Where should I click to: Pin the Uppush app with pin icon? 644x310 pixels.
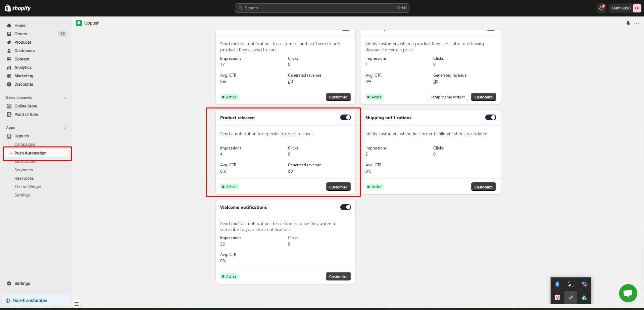(628, 23)
